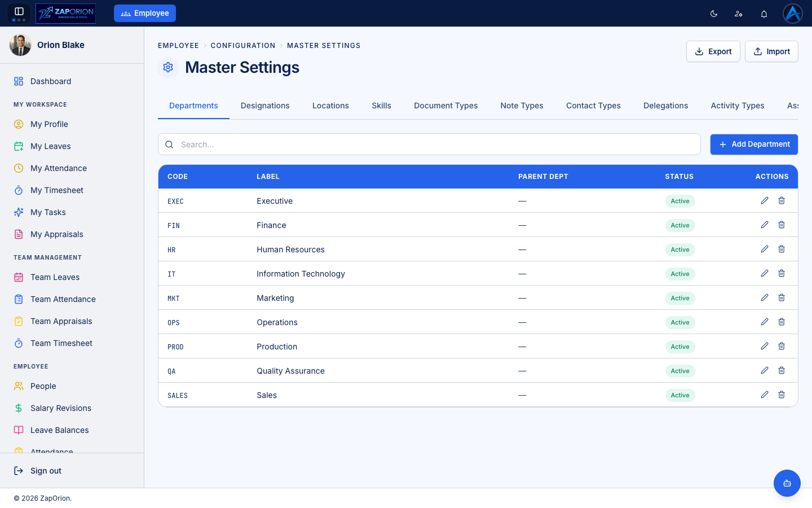Open Salary Revisions page

tap(72, 408)
